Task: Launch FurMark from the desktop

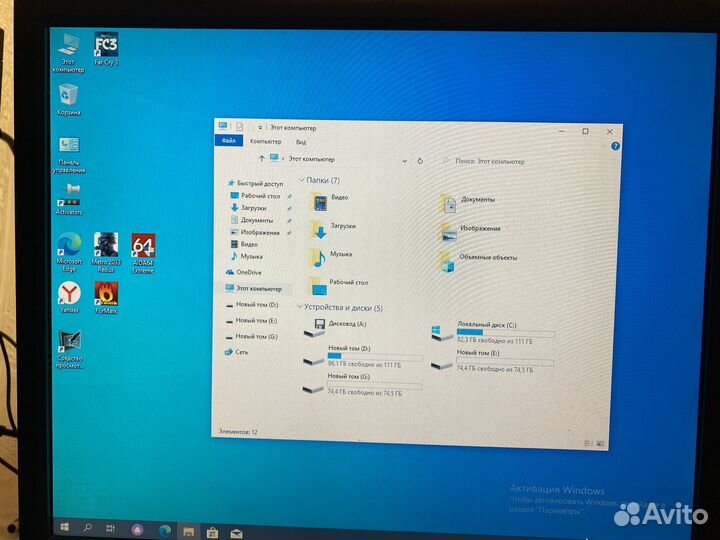Action: pos(106,295)
